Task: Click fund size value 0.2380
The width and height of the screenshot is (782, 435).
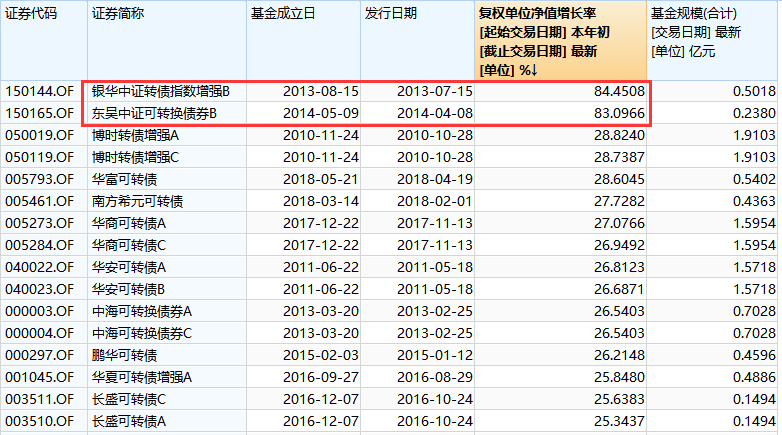Action: tap(754, 113)
